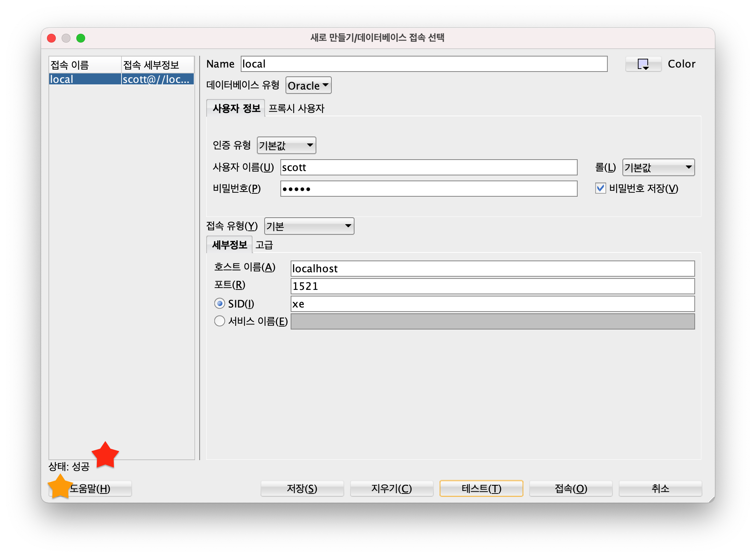756x557 pixels.
Task: Click the orange star icon
Action: click(x=60, y=487)
